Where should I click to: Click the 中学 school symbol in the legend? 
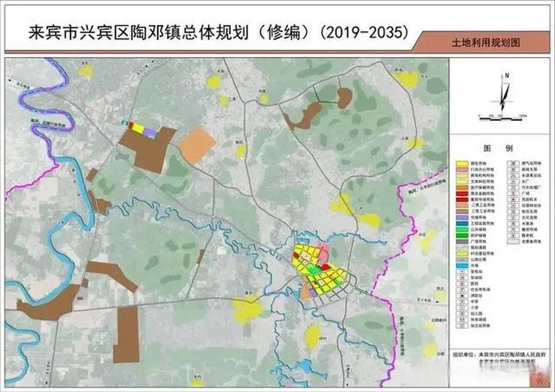[462, 302]
